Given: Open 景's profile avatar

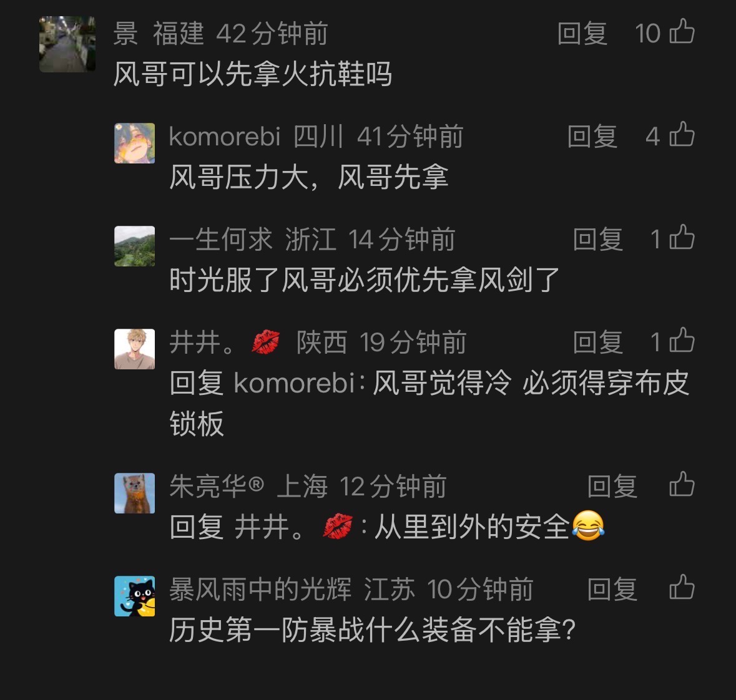Looking at the screenshot, I should pyautogui.click(x=67, y=44).
